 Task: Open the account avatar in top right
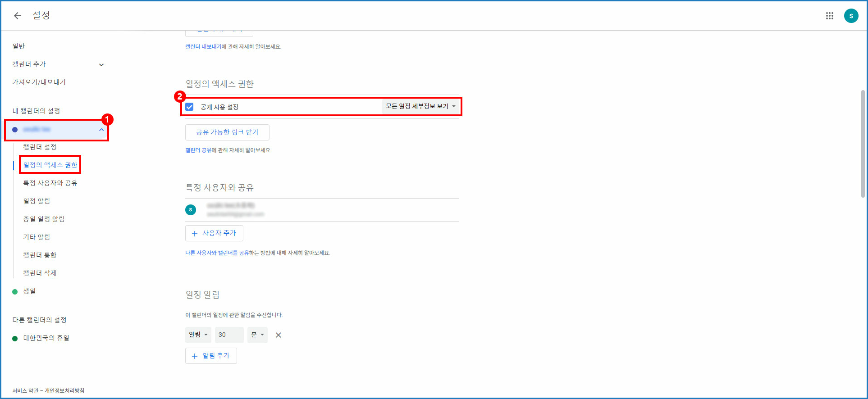851,16
